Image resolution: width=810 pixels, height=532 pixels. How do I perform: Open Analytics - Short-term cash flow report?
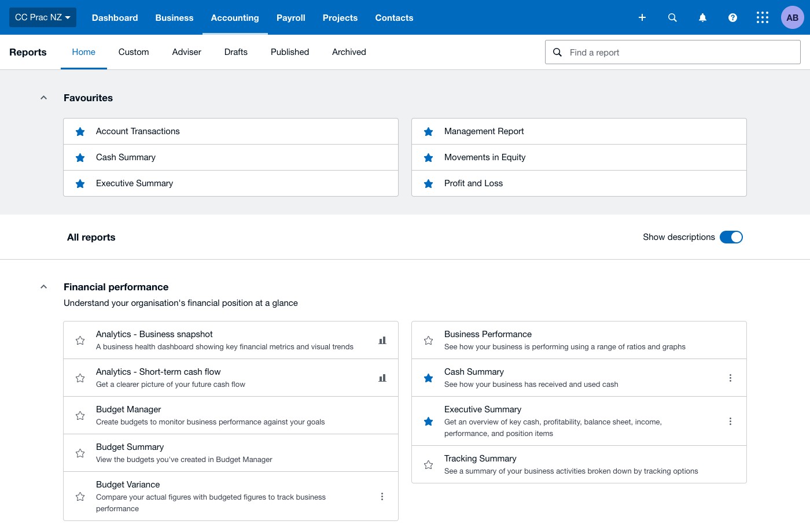(x=231, y=378)
